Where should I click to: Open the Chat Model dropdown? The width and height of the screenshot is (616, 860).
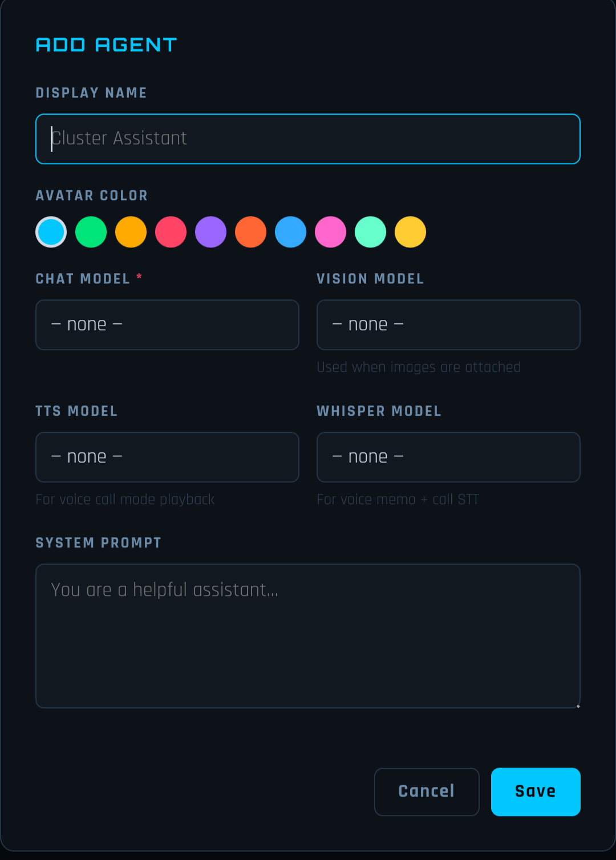tap(167, 324)
